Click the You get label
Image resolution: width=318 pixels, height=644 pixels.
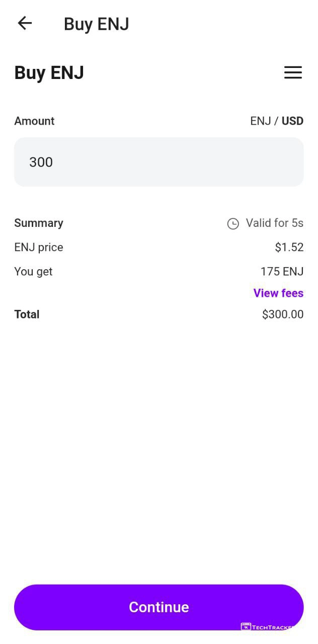click(x=33, y=272)
